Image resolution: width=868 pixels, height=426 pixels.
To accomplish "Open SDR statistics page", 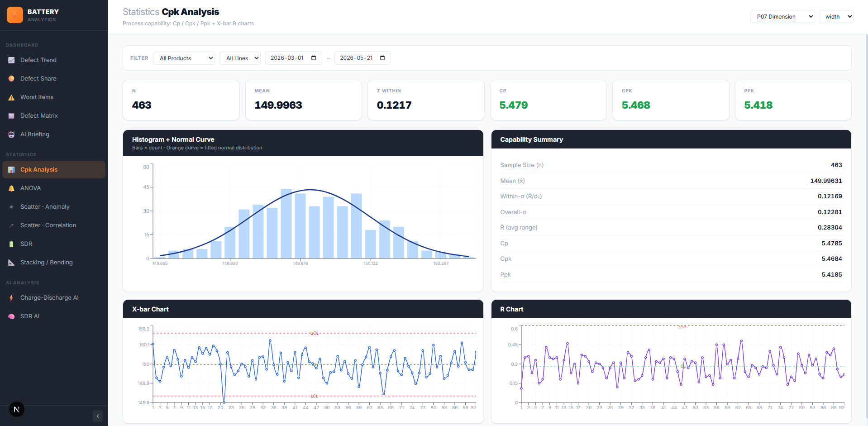I will pos(54,244).
